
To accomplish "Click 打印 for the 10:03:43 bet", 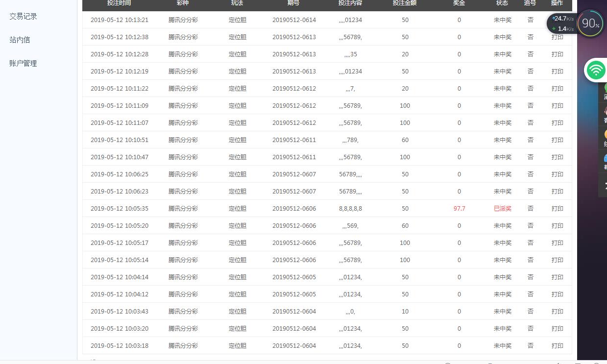I will tap(558, 312).
